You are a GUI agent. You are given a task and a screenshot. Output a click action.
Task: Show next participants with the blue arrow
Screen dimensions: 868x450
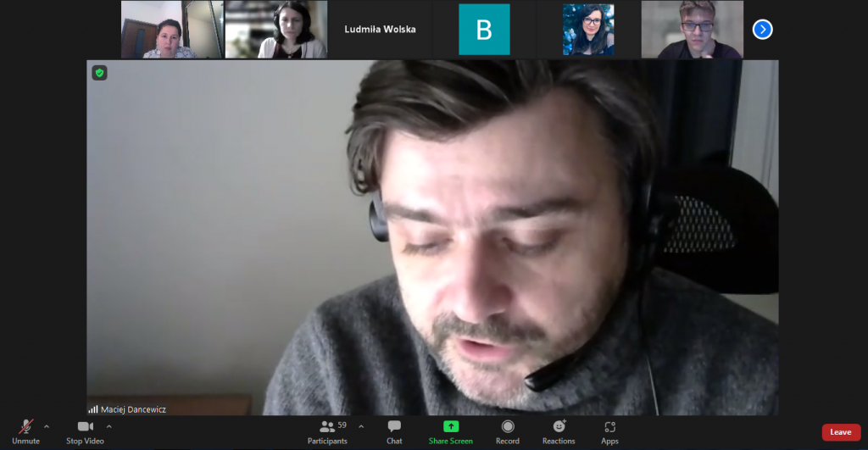click(763, 30)
